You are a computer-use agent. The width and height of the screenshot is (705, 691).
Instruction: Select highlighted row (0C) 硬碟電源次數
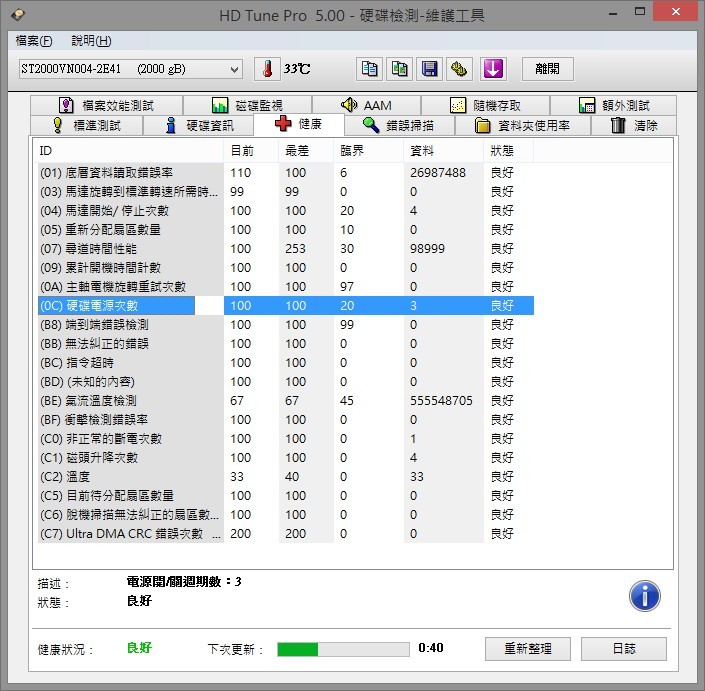tap(286, 306)
